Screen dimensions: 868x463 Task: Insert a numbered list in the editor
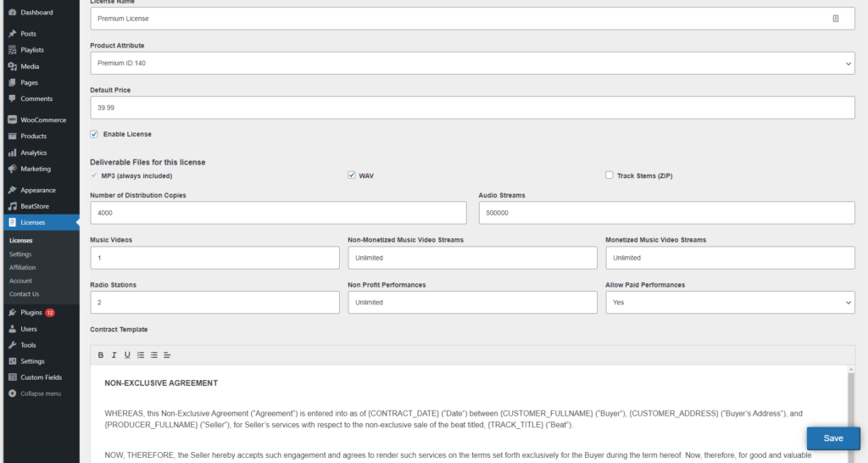(141, 354)
